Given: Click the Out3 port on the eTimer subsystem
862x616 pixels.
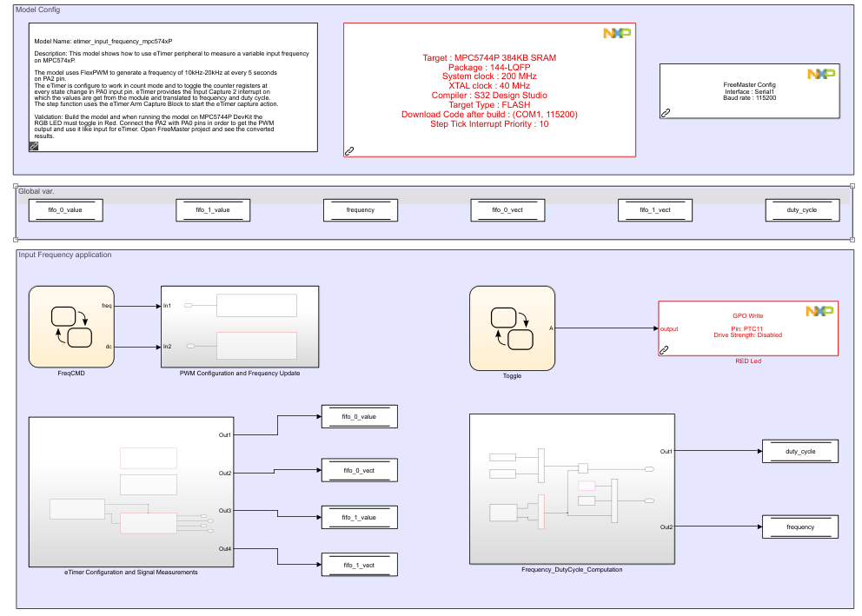Looking at the screenshot, I should pyautogui.click(x=225, y=511).
